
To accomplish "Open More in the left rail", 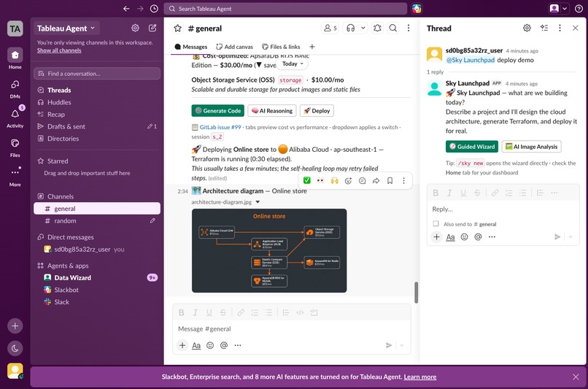I will tap(15, 177).
